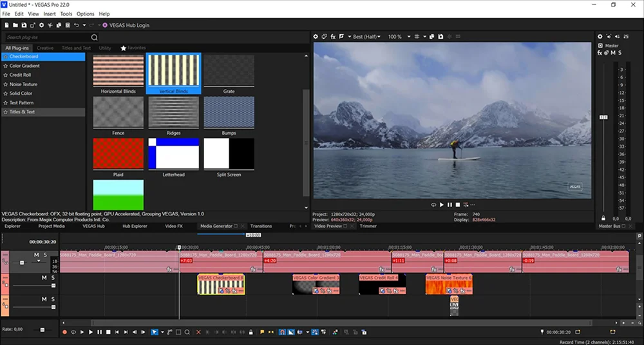Play the preview using preview play button
This screenshot has height=345, width=644.
(x=442, y=205)
